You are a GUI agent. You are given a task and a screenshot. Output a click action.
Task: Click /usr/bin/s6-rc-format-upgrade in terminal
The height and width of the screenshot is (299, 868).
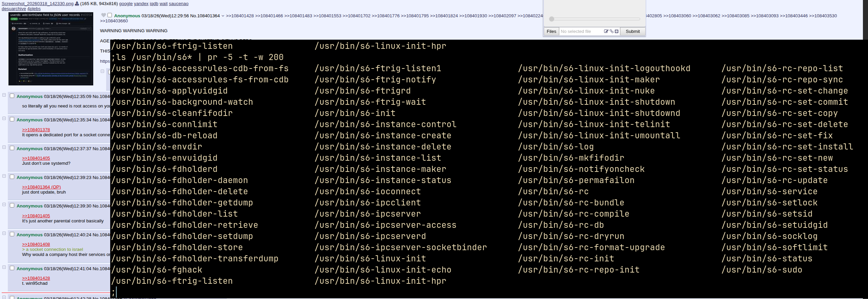(x=591, y=247)
